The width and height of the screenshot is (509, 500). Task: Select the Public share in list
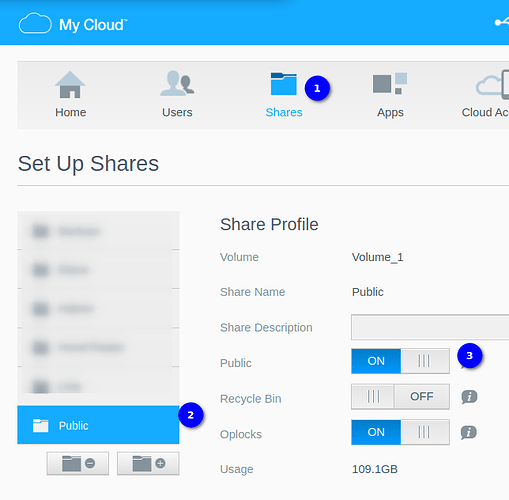(98, 425)
